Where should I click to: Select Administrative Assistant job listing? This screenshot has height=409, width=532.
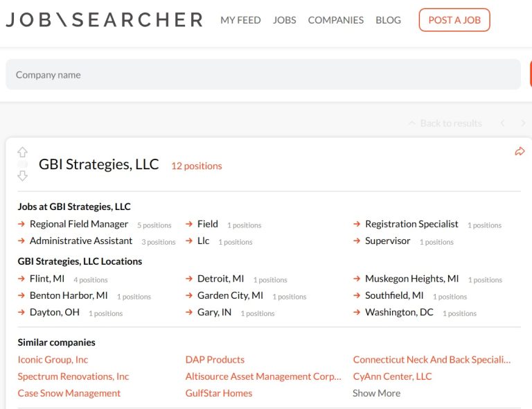[81, 241]
